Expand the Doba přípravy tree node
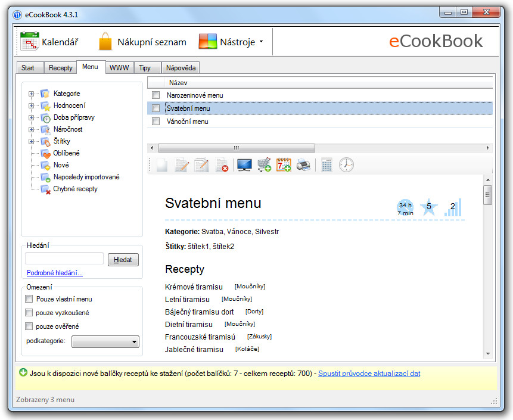Viewport: 513px width, 420px height. (31, 117)
